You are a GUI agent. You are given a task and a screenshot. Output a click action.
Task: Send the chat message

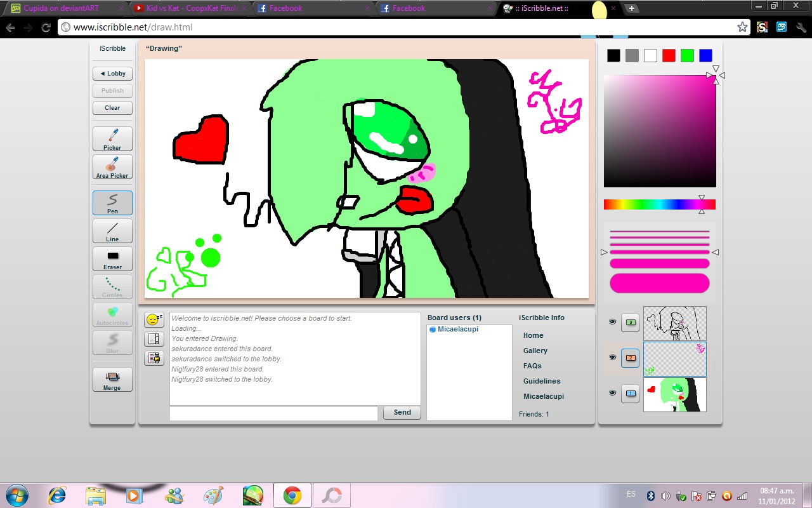(402, 413)
